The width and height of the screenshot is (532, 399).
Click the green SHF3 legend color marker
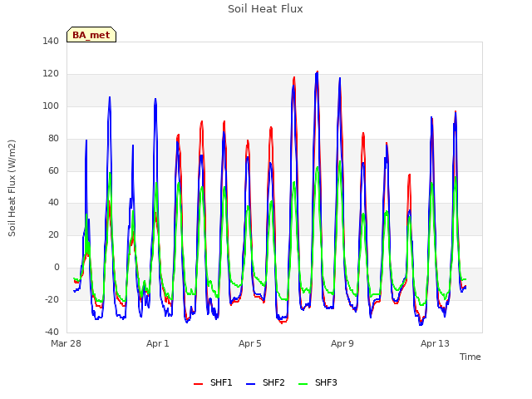click(303, 384)
